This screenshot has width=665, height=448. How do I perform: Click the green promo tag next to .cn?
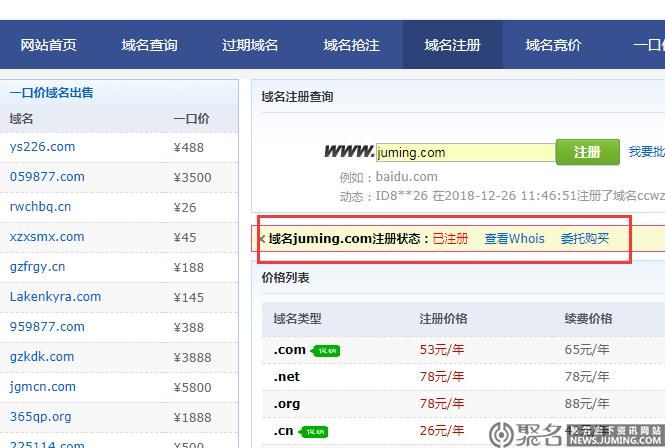click(x=313, y=432)
